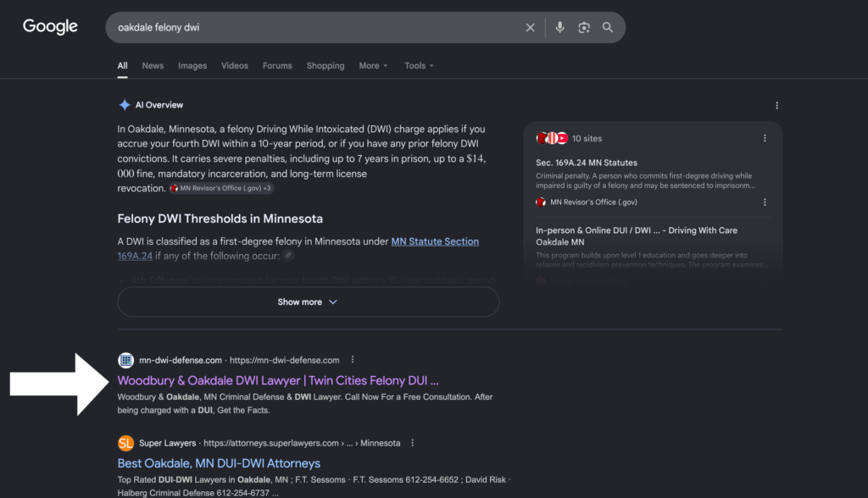Open Super Lawyers result options menu
Viewport: 868px width, 498px height.
pos(413,443)
